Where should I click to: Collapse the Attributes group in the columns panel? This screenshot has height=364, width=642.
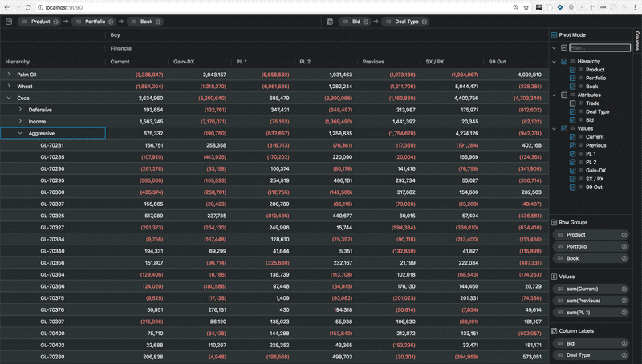[x=555, y=95]
